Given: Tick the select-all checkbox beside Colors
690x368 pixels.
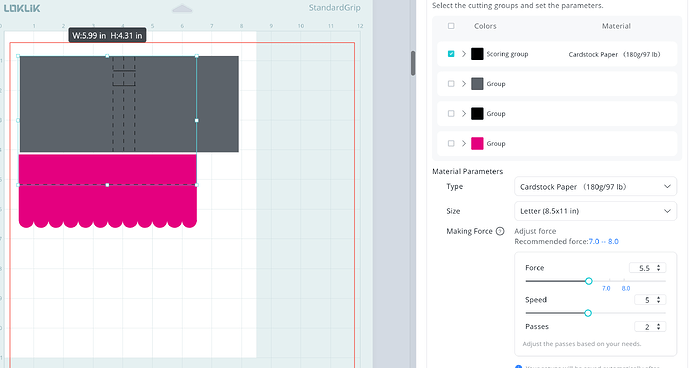Looking at the screenshot, I should click(451, 26).
